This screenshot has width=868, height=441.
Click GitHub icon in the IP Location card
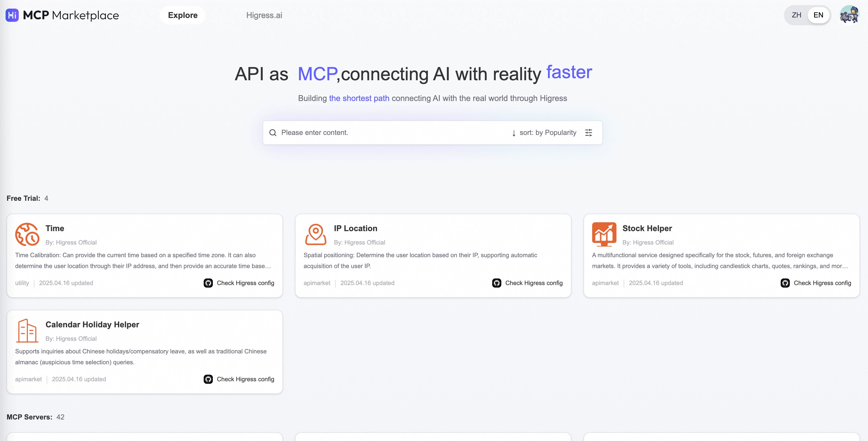[x=497, y=283]
